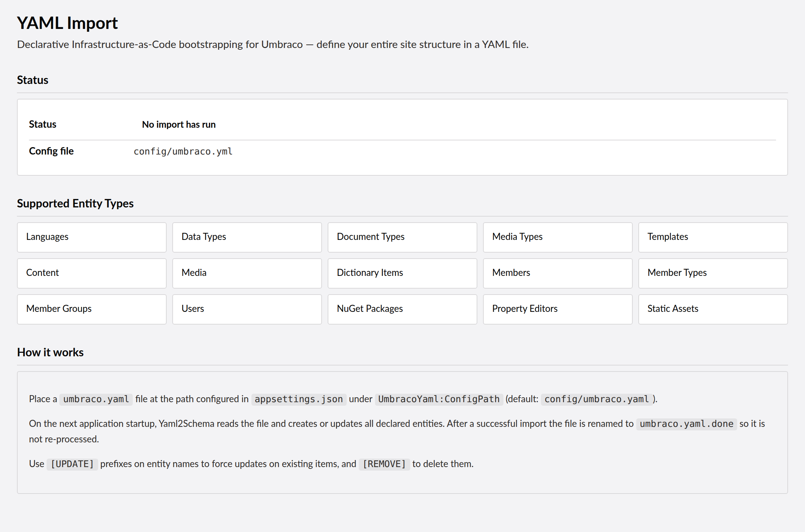Select the Static Assets card
805x532 pixels.
(713, 309)
